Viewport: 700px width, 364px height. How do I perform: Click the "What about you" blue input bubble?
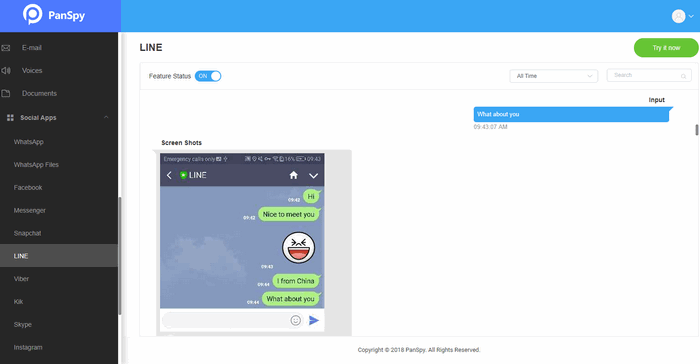(x=571, y=114)
